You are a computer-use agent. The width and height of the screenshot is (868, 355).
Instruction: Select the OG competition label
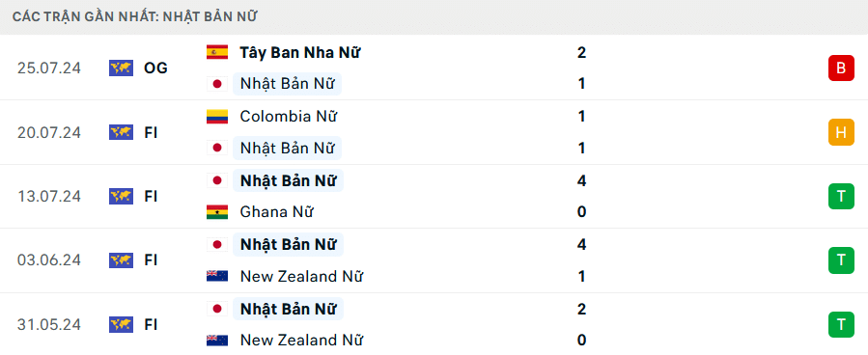point(155,68)
